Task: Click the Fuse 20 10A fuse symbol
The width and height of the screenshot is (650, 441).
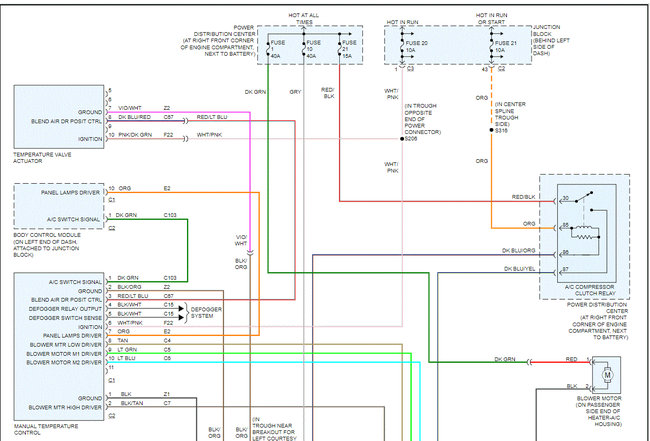Action: pos(402,47)
